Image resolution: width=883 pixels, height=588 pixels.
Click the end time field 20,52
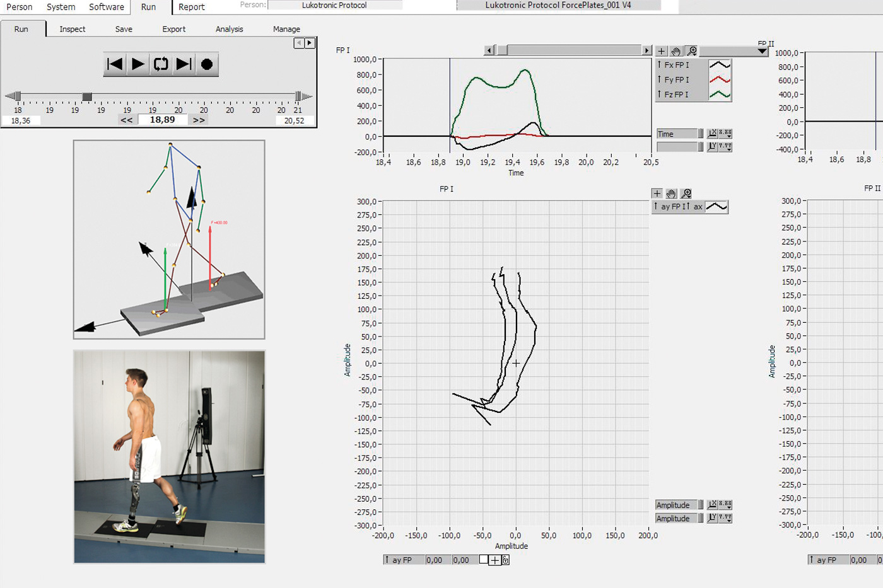[x=294, y=120]
